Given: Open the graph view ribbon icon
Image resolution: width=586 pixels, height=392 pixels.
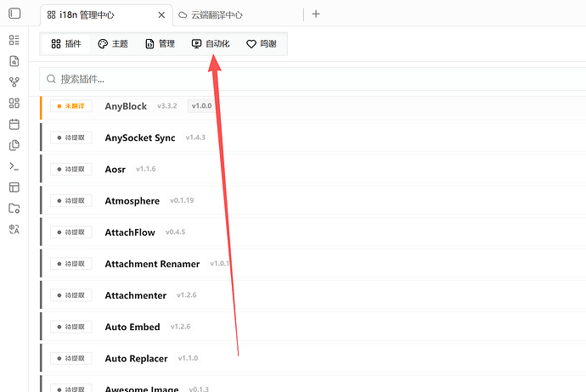Looking at the screenshot, I should [x=14, y=82].
